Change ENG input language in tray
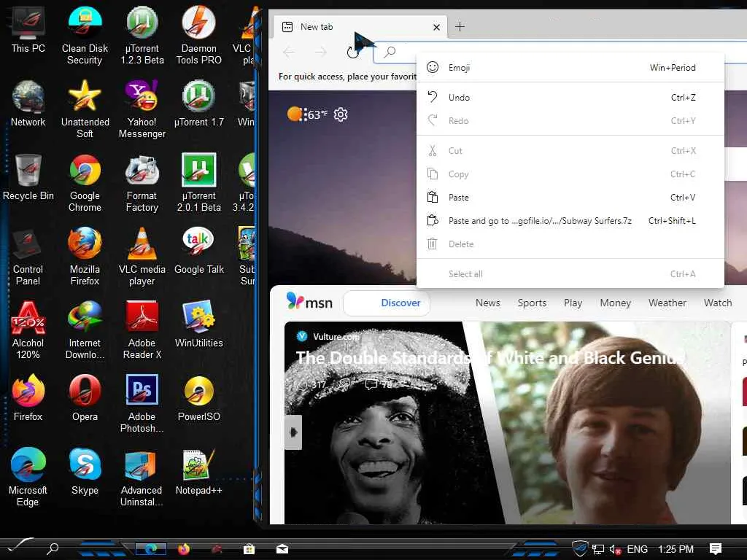The height and width of the screenshot is (560, 747). click(x=637, y=549)
